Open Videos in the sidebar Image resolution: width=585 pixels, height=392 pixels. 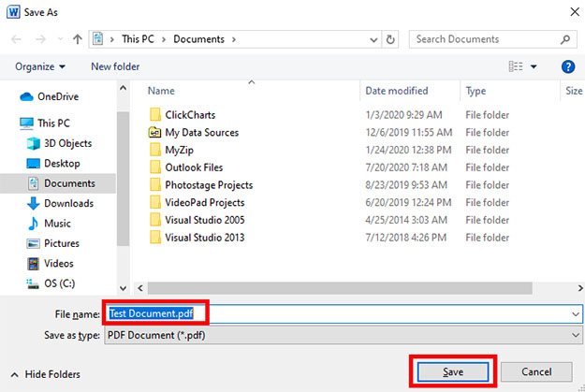(51, 263)
